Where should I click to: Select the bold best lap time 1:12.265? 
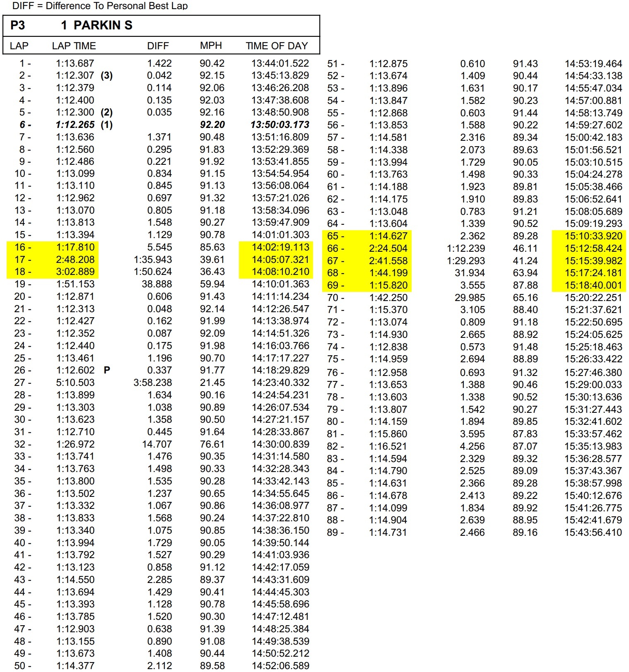point(75,125)
